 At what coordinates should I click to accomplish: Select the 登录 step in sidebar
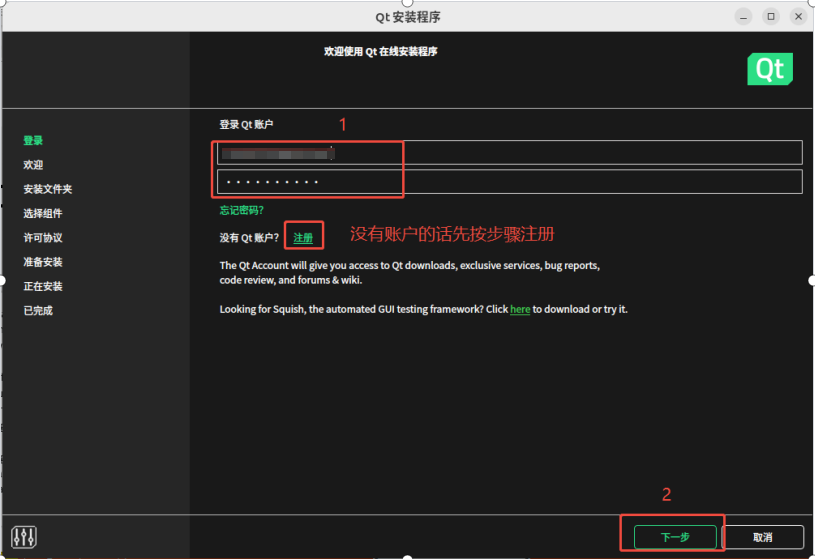coord(33,140)
